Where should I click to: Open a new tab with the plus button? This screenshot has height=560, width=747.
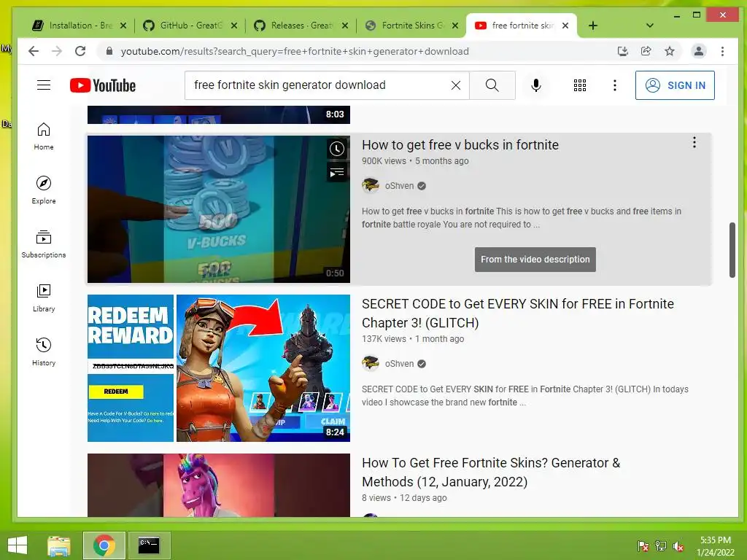[x=592, y=26]
